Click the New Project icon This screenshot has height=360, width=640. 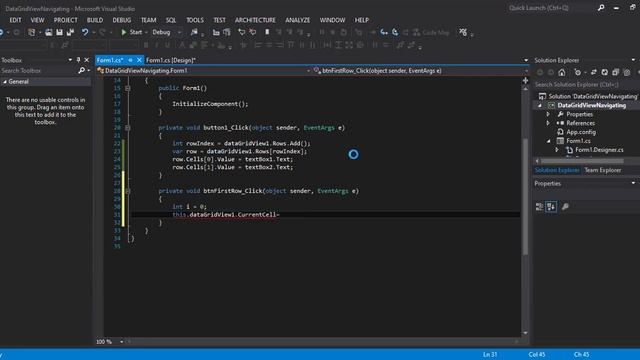(31, 32)
